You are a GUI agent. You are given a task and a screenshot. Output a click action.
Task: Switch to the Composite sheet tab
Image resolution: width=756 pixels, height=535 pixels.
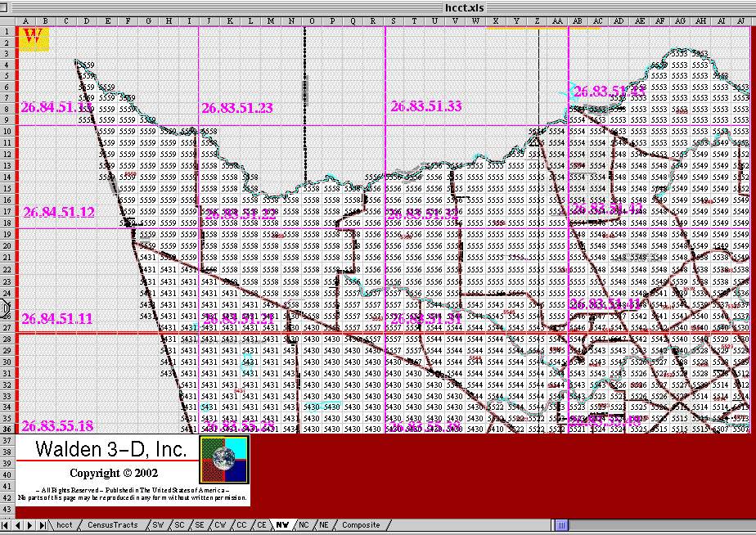pos(361,525)
